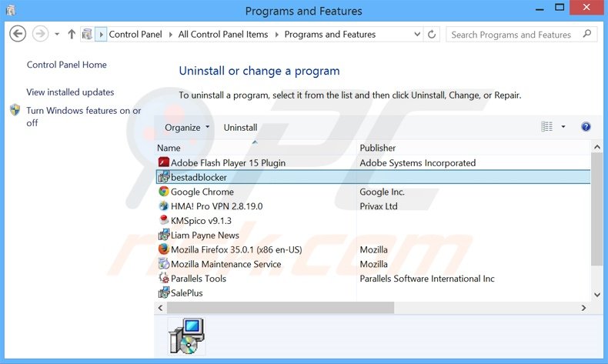Select Mozilla Firefox 35.0.1 entry

point(236,249)
